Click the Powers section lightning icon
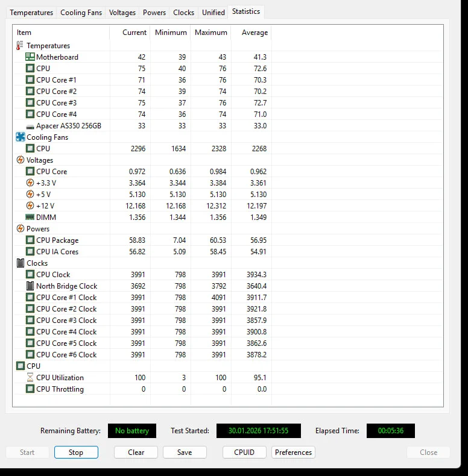468x476 pixels. 20,229
